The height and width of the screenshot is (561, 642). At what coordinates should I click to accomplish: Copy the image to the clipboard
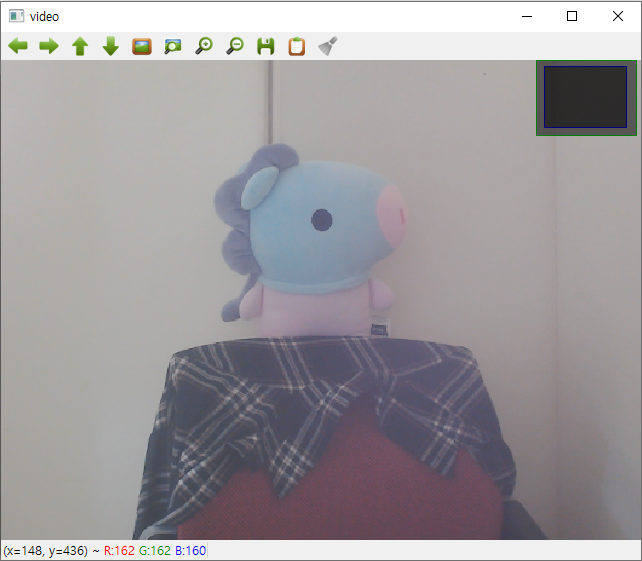[296, 46]
